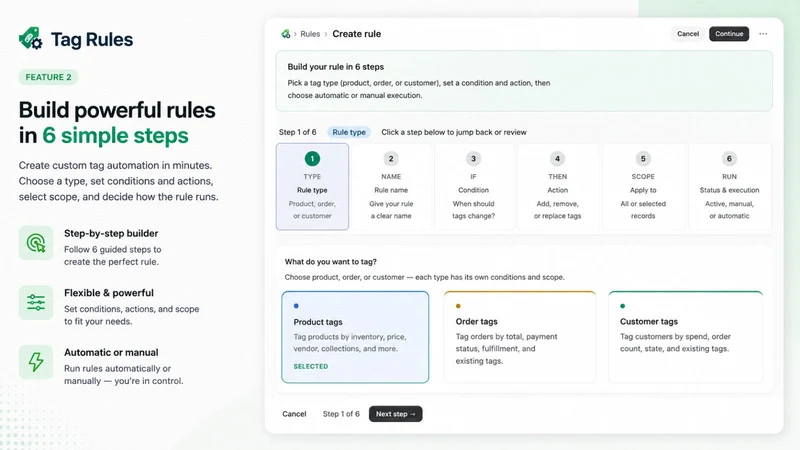
Task: Select the Order tags option card
Action: [x=519, y=337]
